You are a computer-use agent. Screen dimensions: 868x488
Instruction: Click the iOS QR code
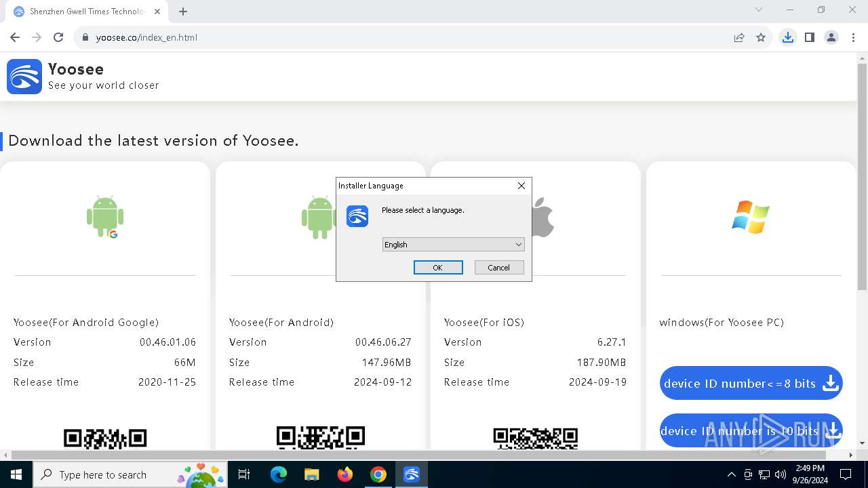(x=536, y=439)
